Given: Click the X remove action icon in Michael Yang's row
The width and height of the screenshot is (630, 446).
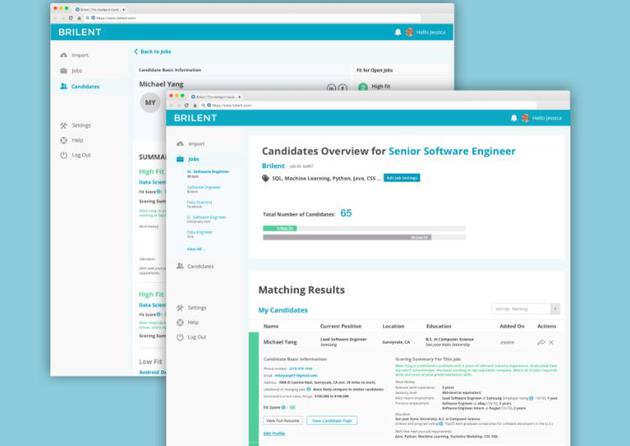Looking at the screenshot, I should [x=552, y=342].
